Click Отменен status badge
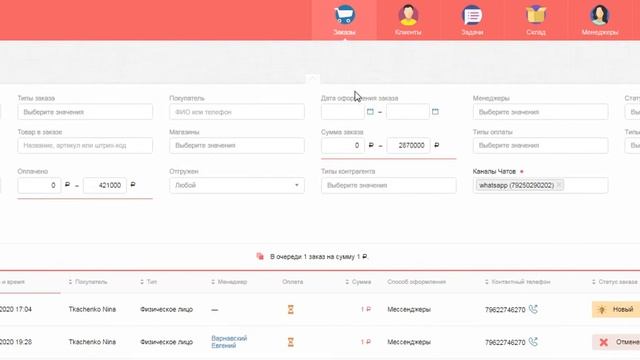 tap(616, 342)
